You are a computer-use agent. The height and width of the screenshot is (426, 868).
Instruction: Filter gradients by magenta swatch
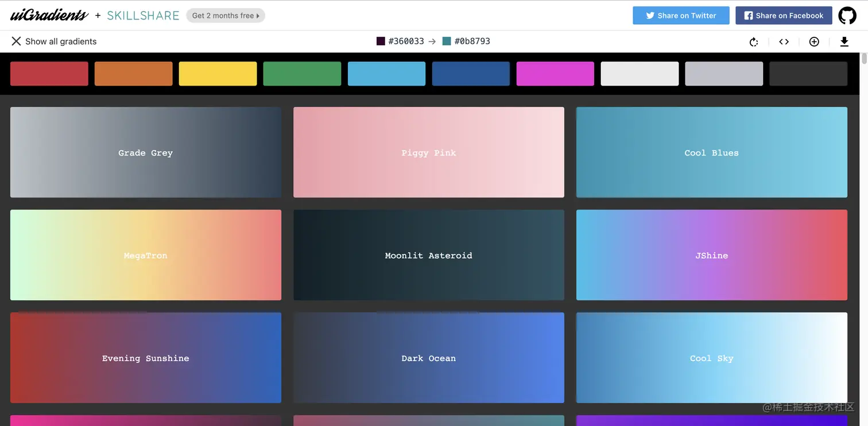click(x=556, y=73)
